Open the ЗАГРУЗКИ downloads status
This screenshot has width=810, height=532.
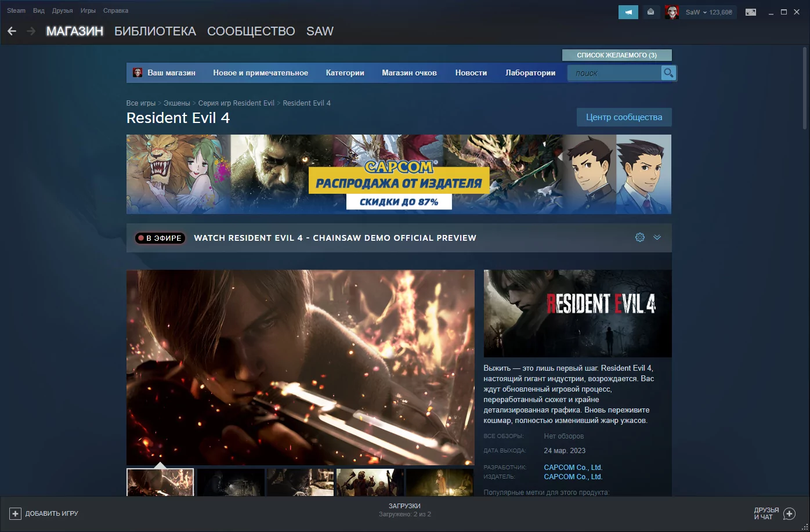pos(404,506)
